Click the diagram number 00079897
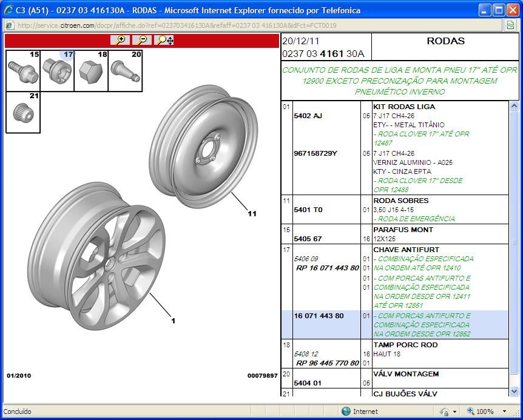The height and width of the screenshot is (420, 523). click(263, 376)
